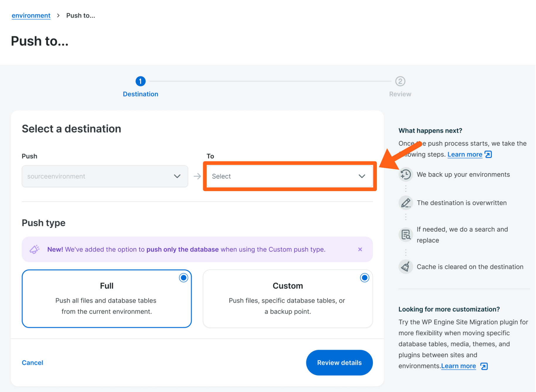Choose the Full push type card
The width and height of the screenshot is (536, 392).
pyautogui.click(x=107, y=299)
